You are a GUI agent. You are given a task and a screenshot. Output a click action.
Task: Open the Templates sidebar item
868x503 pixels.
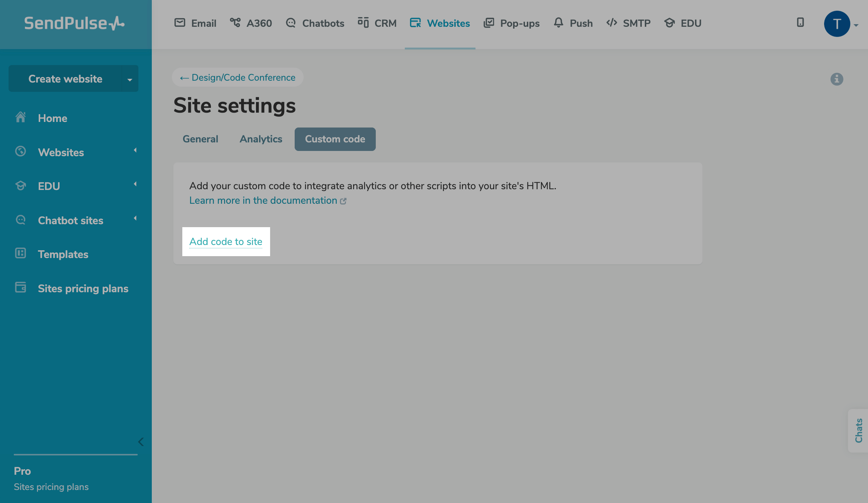click(x=63, y=254)
